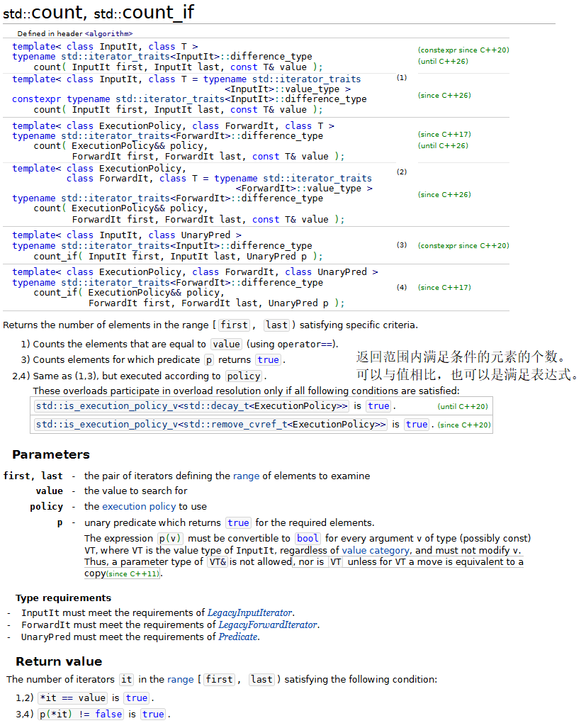Click the '(since C++17)' note beside overload 4
This screenshot has height=728, width=586.
(444, 287)
